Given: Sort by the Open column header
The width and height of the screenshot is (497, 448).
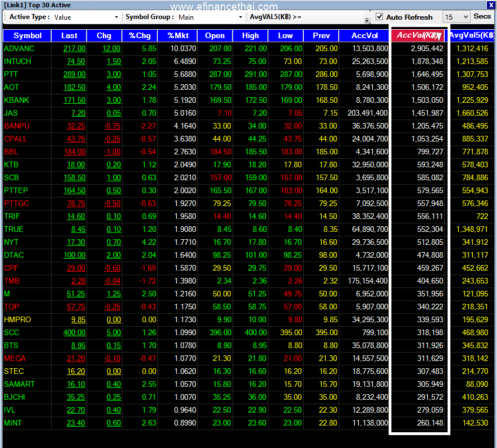Looking at the screenshot, I should (x=215, y=35).
